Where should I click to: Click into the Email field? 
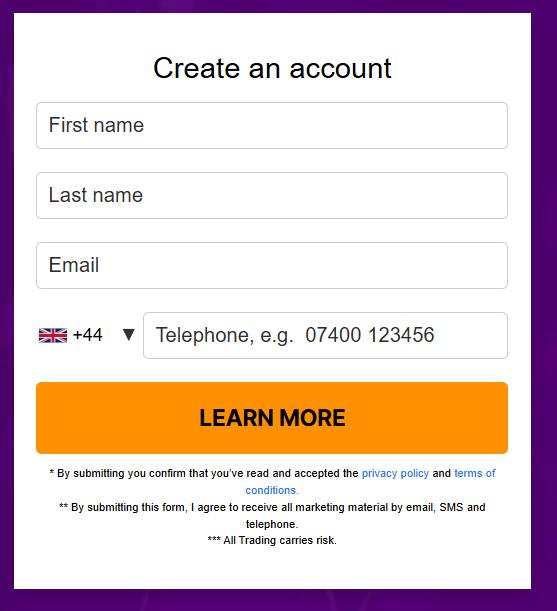(272, 265)
